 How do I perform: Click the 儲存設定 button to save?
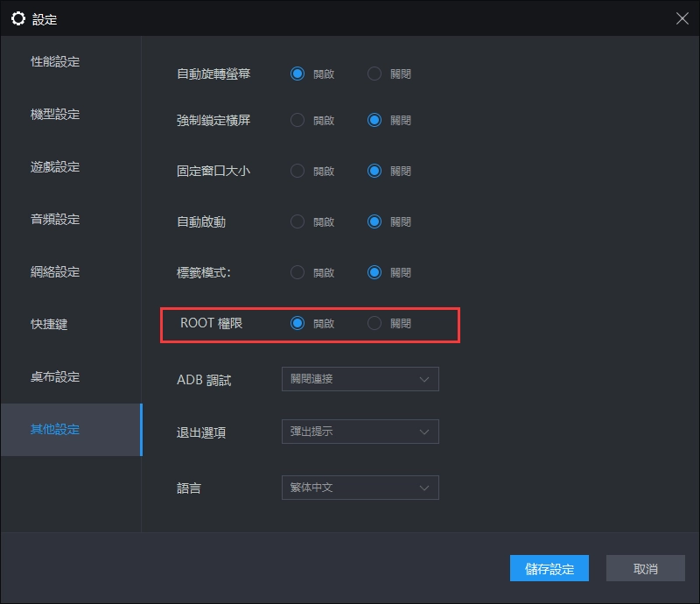(x=549, y=568)
